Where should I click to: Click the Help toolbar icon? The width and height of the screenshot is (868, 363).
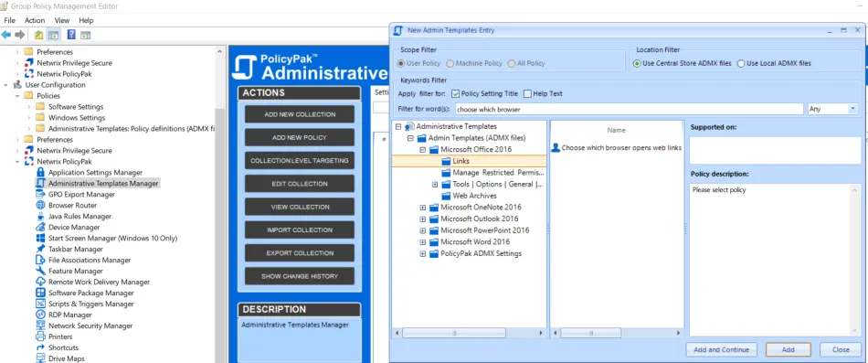point(71,35)
